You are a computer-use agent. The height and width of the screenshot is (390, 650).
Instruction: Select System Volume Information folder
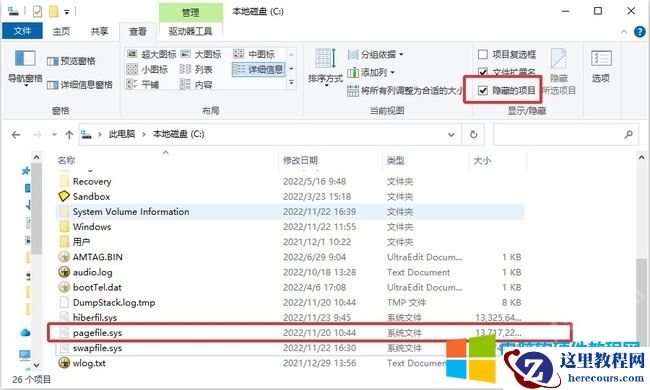(x=290, y=212)
